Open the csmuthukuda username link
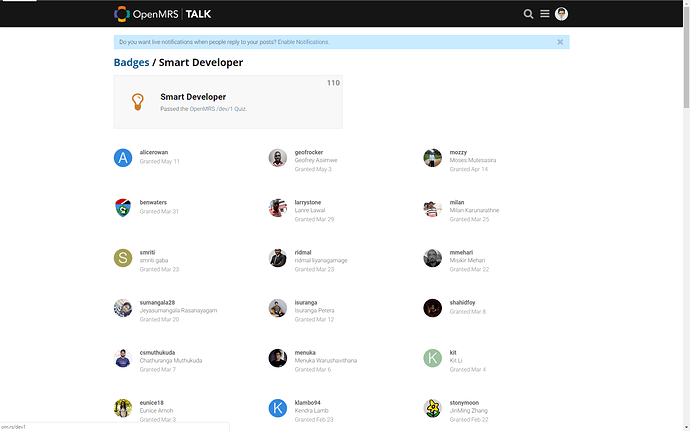 click(157, 353)
